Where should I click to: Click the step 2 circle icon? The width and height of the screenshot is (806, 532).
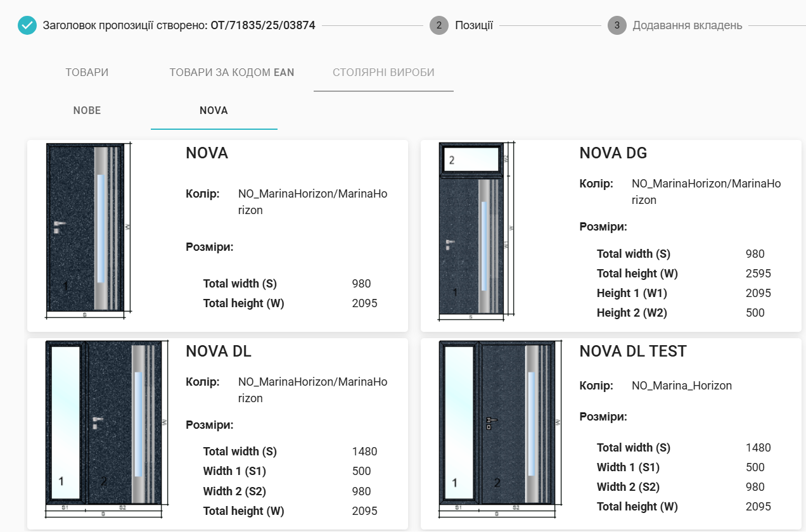[x=438, y=26]
